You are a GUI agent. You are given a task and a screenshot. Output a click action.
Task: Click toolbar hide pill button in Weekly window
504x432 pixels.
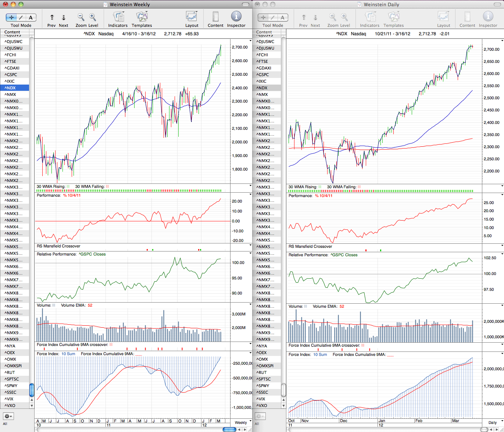tap(246, 4)
